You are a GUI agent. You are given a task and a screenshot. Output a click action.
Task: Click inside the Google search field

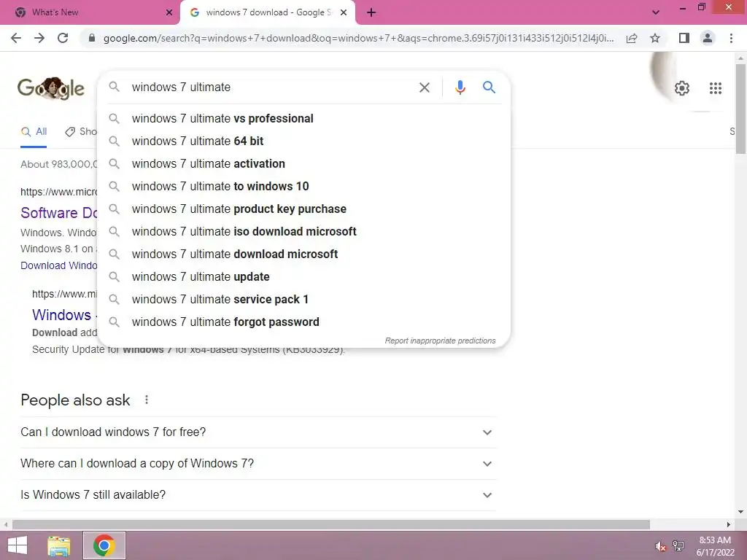(271, 87)
